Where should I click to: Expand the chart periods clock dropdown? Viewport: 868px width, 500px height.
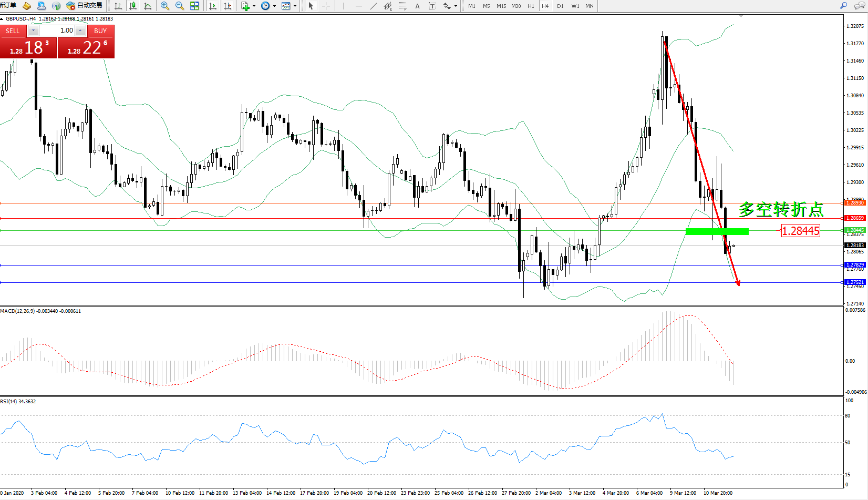(274, 6)
